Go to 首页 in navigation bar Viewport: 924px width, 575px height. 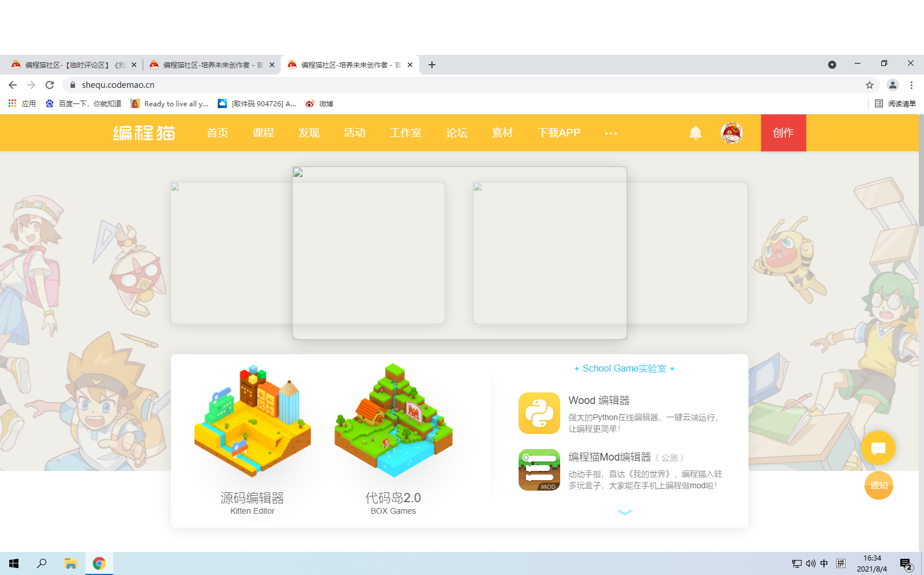(217, 133)
